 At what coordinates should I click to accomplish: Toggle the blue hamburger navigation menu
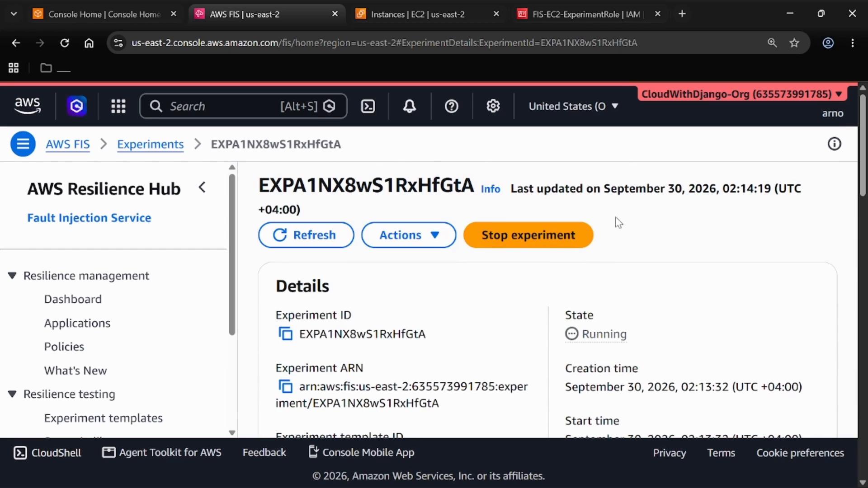(23, 144)
